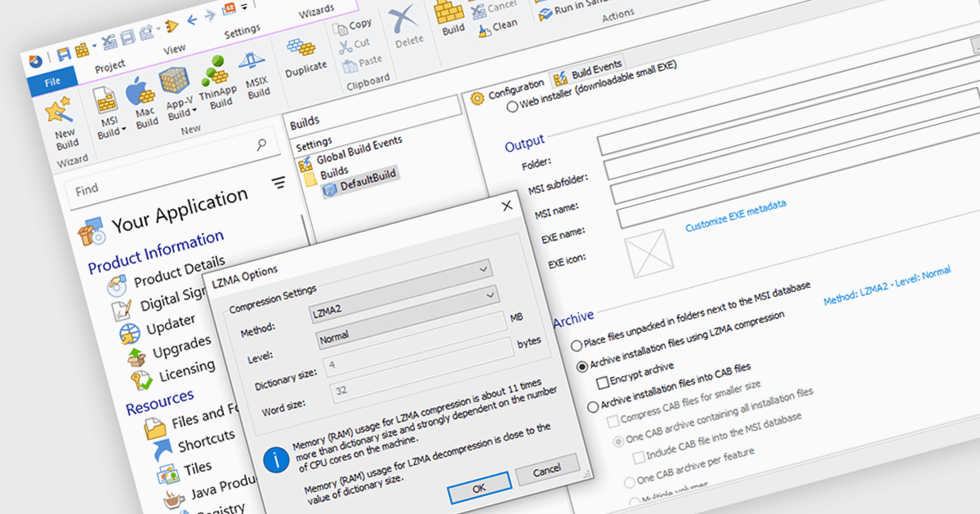Image resolution: width=980 pixels, height=514 pixels.
Task: Click the search magnifier icon
Action: pos(261,145)
